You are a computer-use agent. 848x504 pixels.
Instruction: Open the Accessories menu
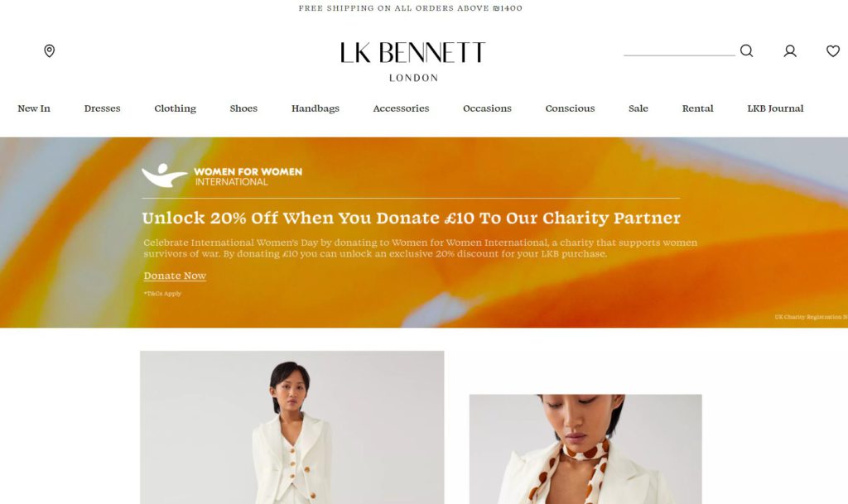click(401, 108)
